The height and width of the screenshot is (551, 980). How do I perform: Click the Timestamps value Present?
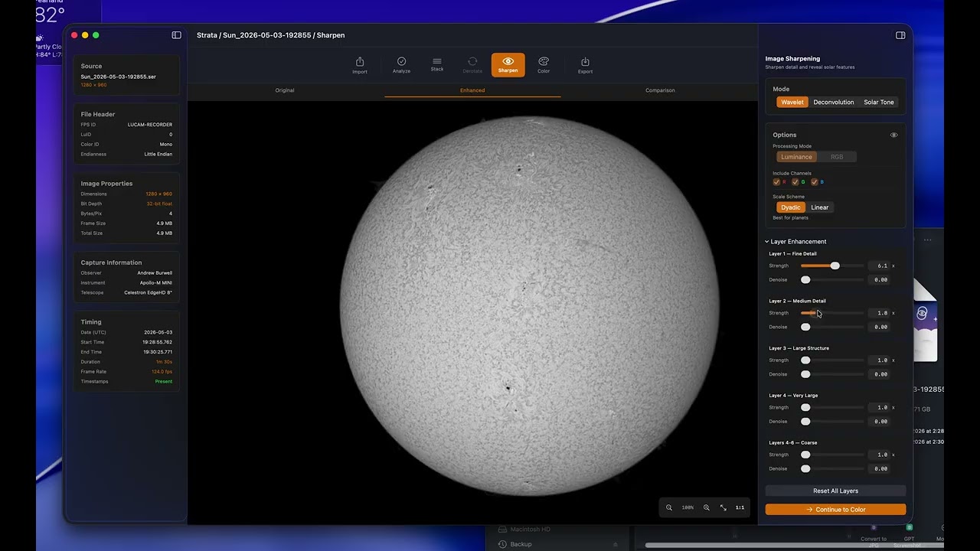pos(164,382)
